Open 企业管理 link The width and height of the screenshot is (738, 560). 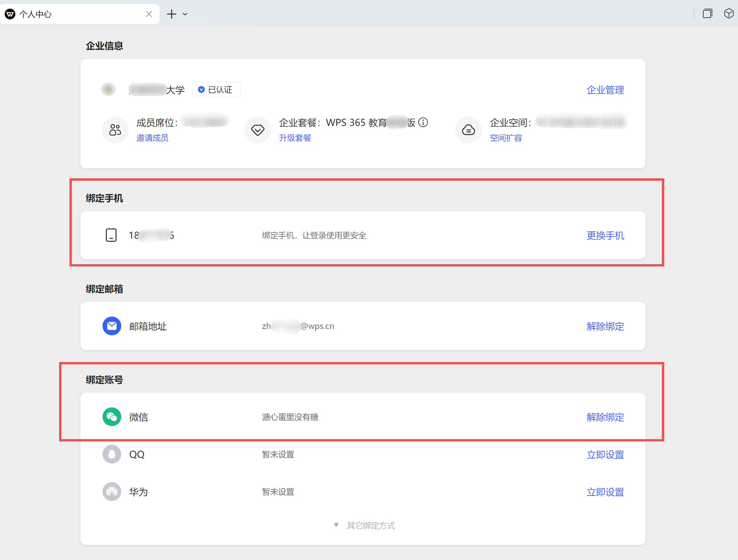605,90
